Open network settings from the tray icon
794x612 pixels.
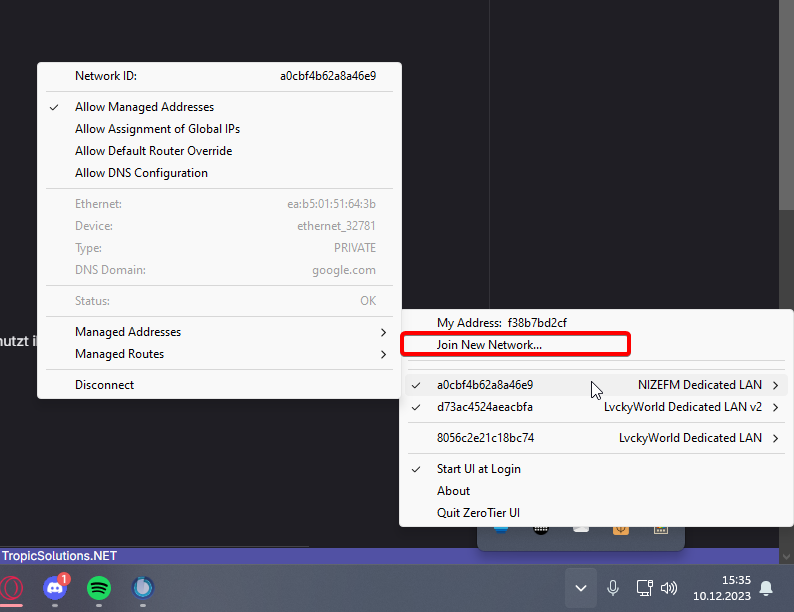[645, 588]
